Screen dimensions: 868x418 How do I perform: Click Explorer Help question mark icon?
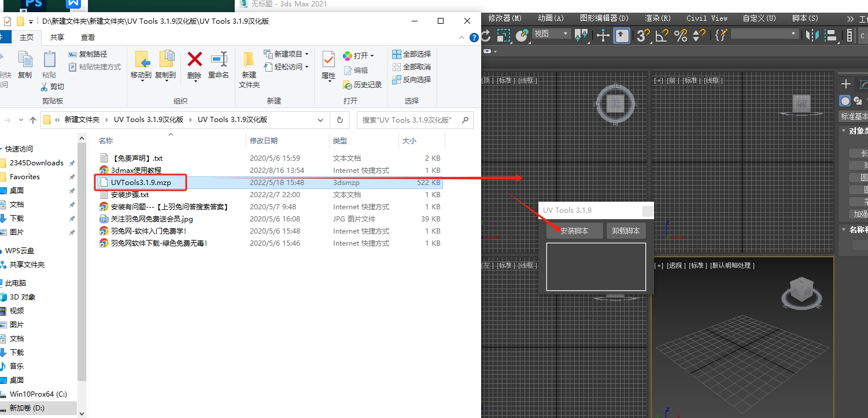474,37
